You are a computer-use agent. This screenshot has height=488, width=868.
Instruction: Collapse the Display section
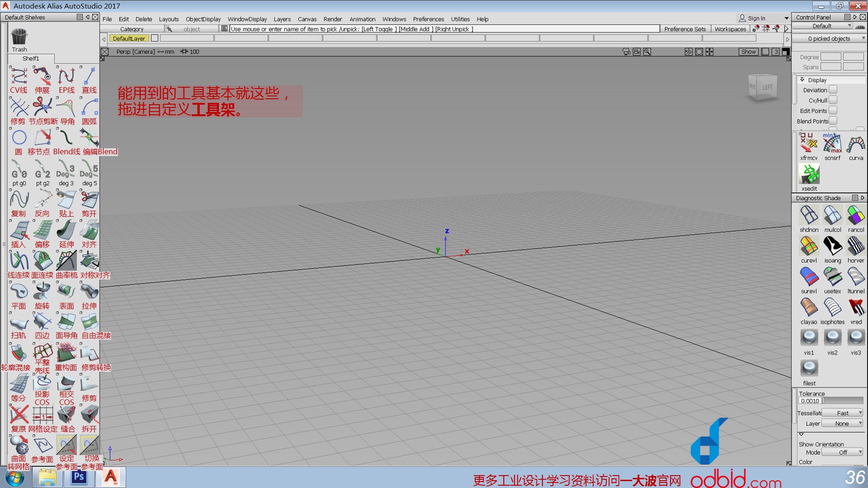[802, 79]
